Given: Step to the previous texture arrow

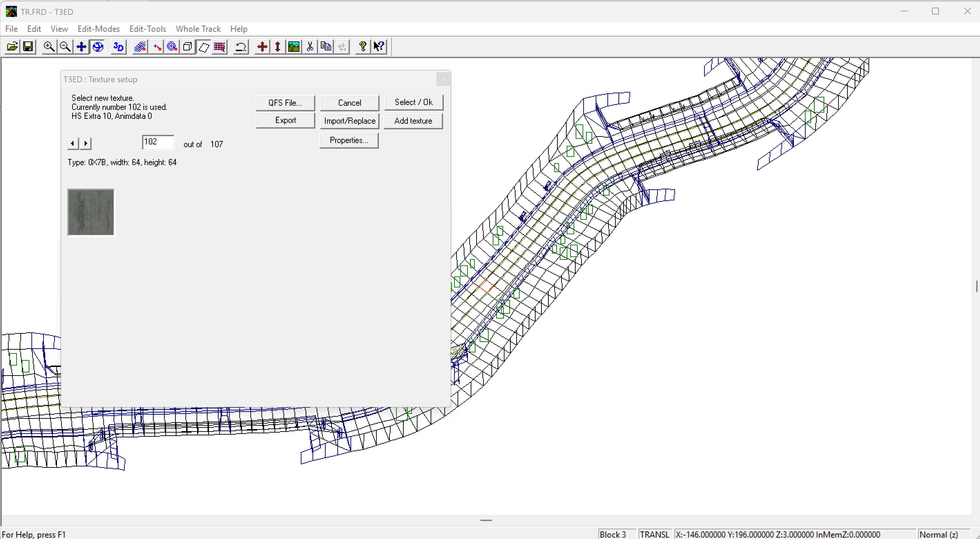Looking at the screenshot, I should 73,143.
